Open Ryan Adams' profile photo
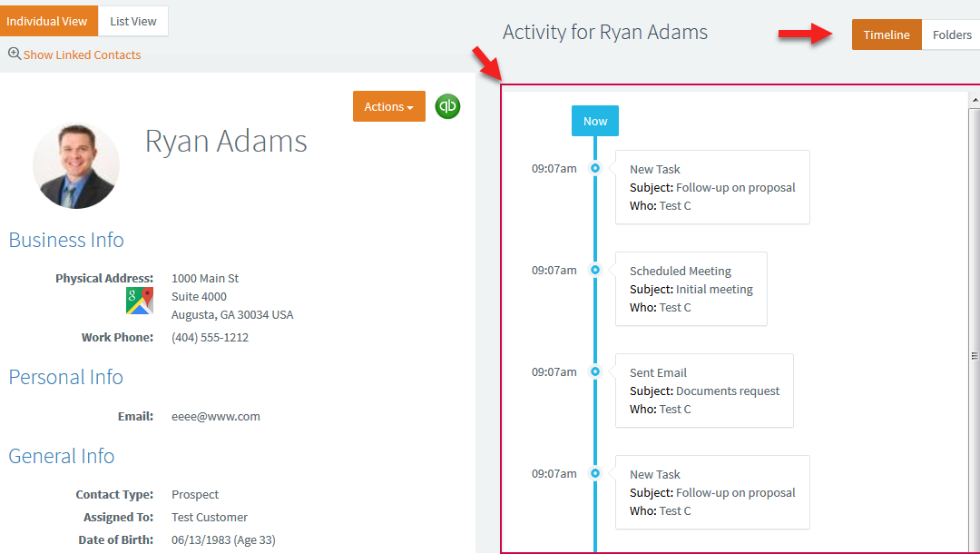The width and height of the screenshot is (980, 554). [76, 165]
